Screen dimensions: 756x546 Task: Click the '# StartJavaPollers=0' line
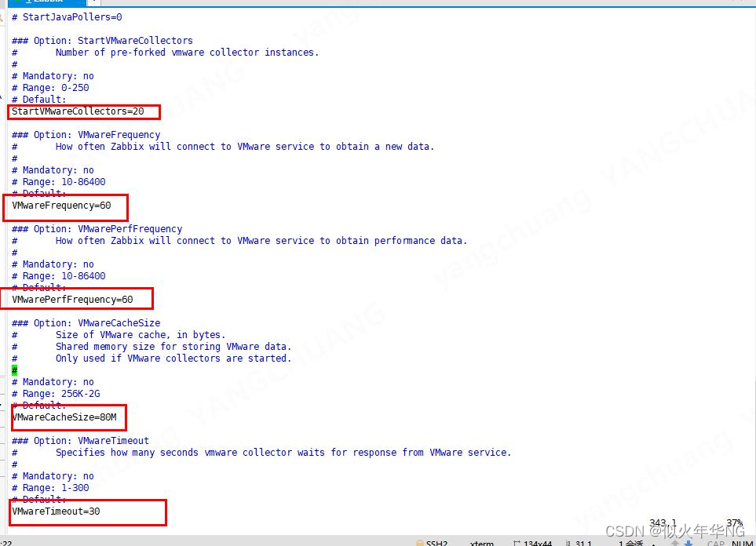point(67,17)
